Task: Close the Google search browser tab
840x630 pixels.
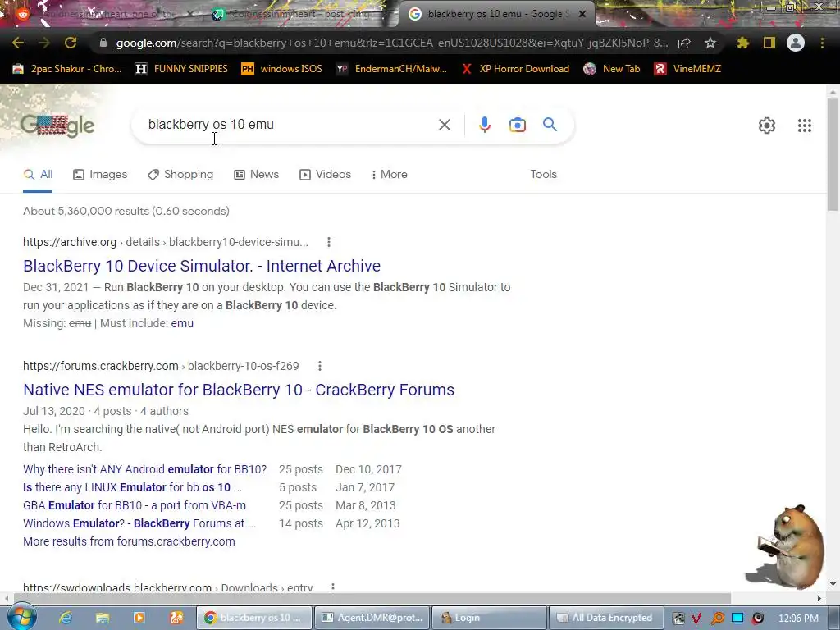Action: (582, 14)
